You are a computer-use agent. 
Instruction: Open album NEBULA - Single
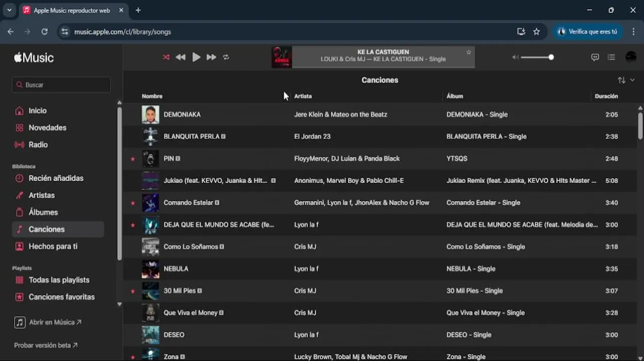[471, 269]
